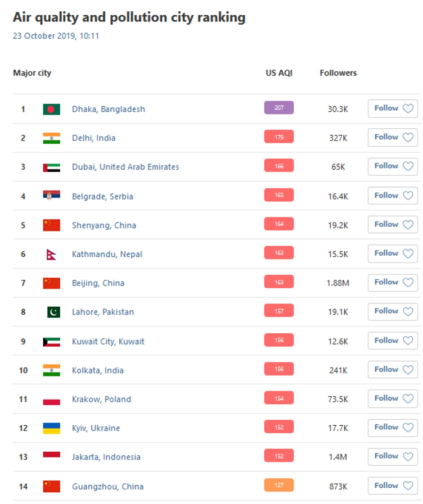
Task: Click the United Arab Emirates flag icon
Action: [x=51, y=167]
